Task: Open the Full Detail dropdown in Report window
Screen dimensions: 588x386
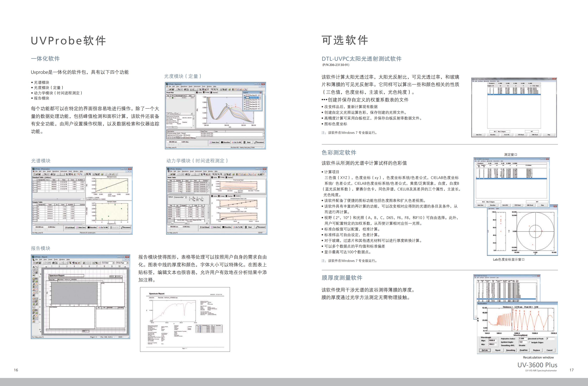Action: point(113,263)
